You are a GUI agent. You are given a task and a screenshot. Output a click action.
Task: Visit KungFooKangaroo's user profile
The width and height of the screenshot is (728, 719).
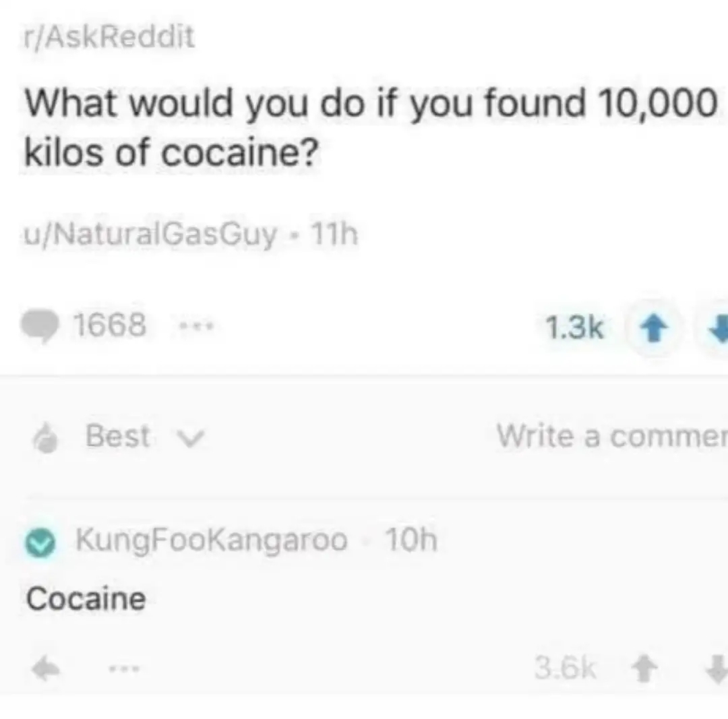point(211,540)
